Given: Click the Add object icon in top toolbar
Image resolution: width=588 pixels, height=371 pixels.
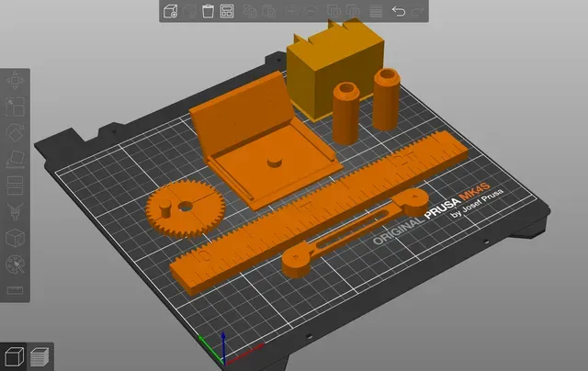Looking at the screenshot, I should tap(171, 11).
